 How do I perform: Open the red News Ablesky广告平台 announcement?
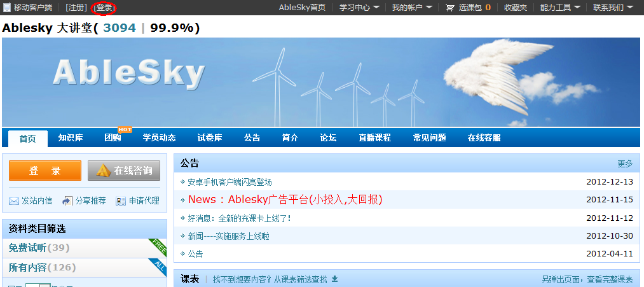(285, 199)
